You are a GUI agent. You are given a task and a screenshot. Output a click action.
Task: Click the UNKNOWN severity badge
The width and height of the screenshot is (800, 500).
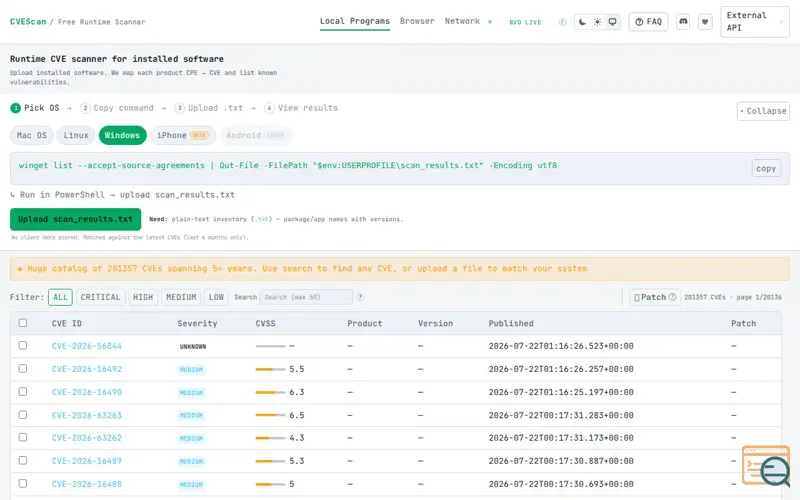coord(193,346)
